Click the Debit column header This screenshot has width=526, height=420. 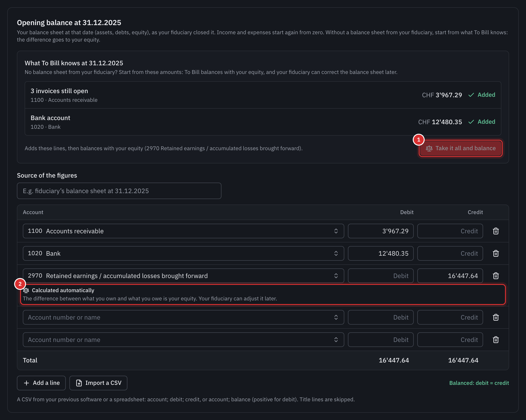click(x=407, y=212)
